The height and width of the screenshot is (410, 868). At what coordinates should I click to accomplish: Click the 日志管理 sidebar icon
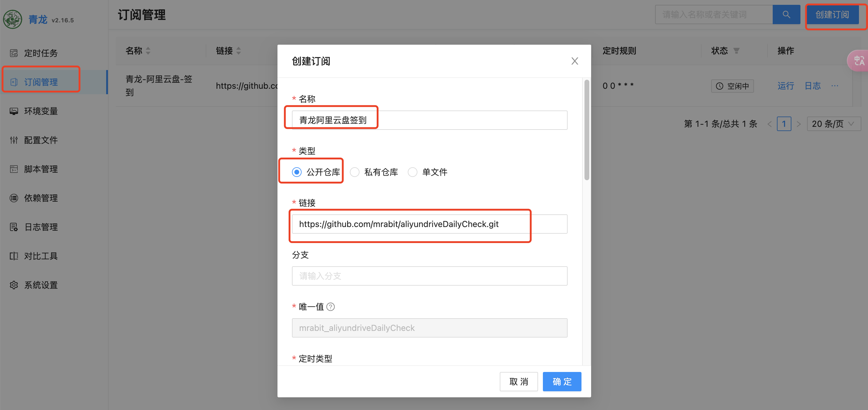(14, 227)
